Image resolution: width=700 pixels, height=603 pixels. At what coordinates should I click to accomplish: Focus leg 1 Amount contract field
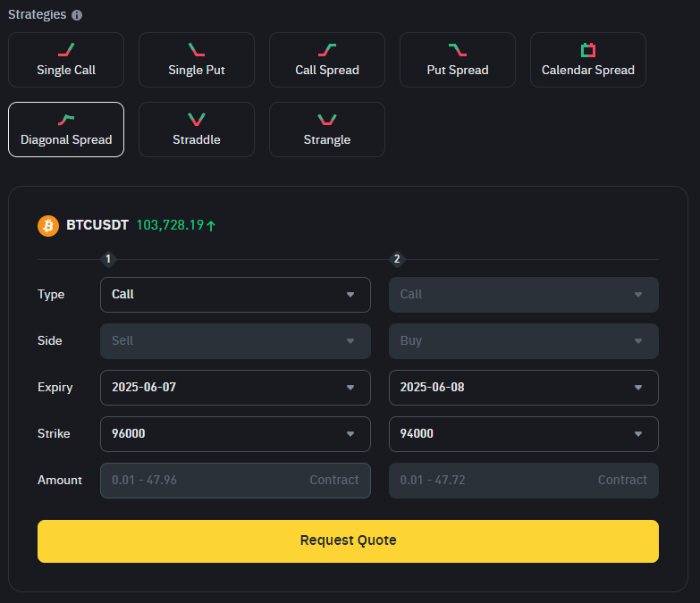click(x=235, y=481)
